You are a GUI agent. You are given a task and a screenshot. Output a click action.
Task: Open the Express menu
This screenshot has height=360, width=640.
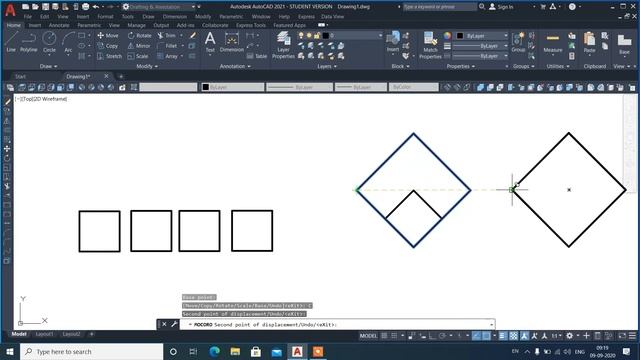(x=306, y=17)
